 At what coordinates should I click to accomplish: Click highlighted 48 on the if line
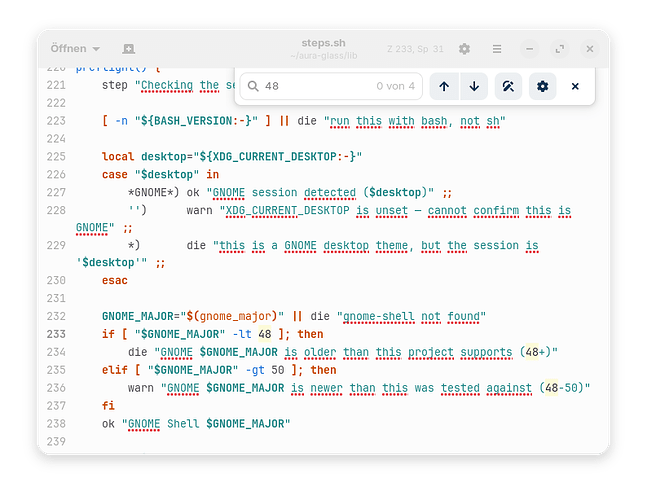point(264,334)
